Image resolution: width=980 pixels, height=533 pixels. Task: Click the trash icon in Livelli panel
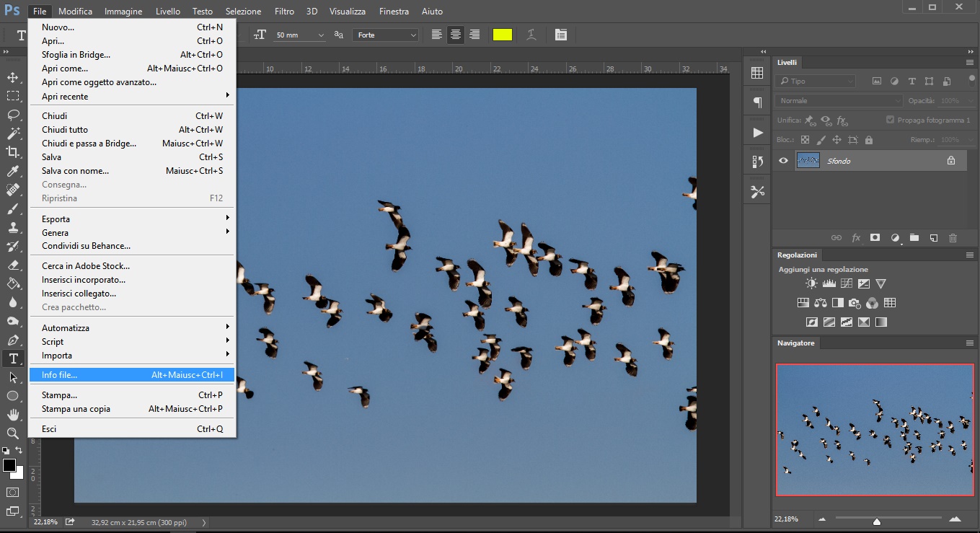(x=953, y=237)
